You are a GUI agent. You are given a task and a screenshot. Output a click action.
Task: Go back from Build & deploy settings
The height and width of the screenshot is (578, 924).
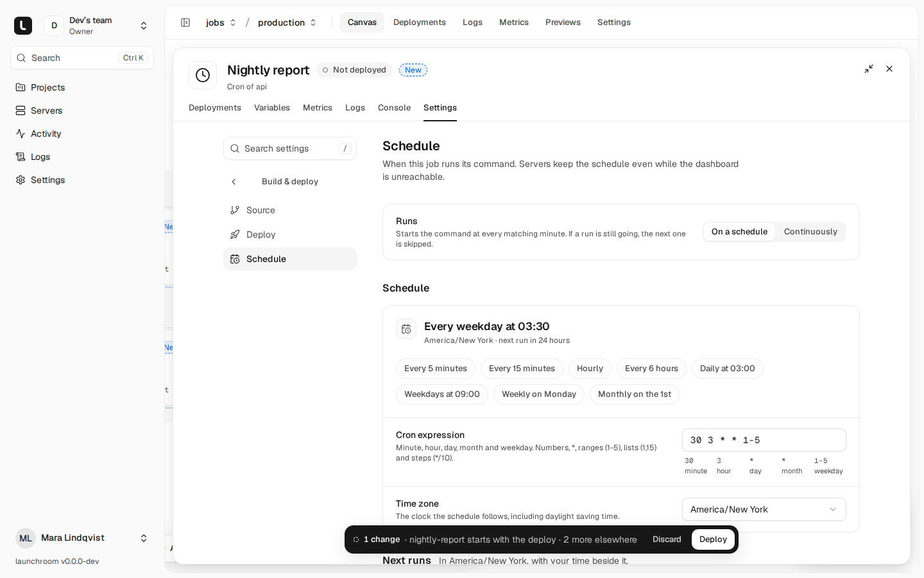tap(234, 182)
